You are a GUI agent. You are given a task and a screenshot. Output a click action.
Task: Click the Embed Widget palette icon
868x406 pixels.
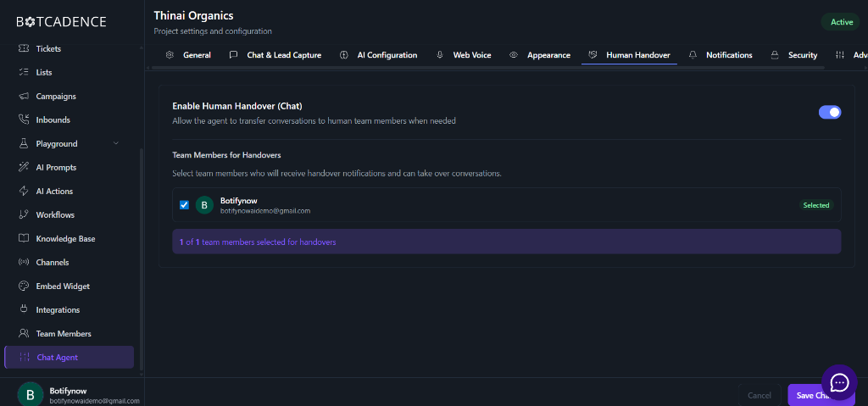(x=23, y=286)
